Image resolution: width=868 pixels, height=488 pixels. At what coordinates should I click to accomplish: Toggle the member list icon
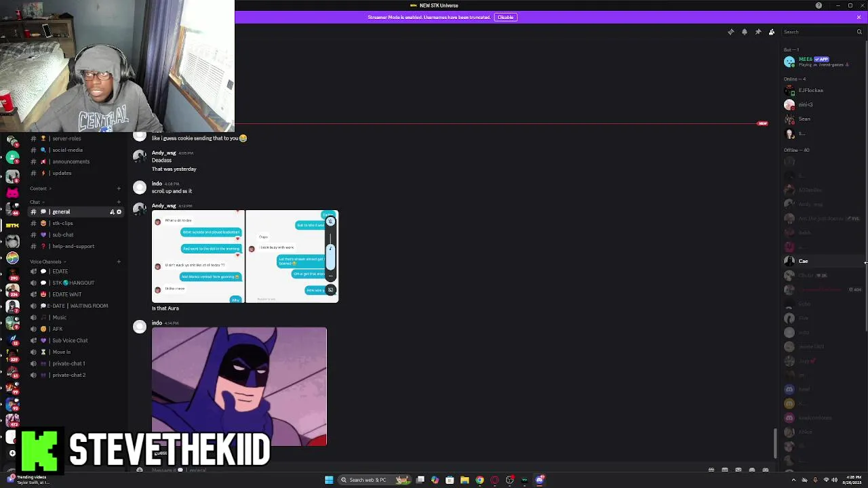tap(772, 32)
